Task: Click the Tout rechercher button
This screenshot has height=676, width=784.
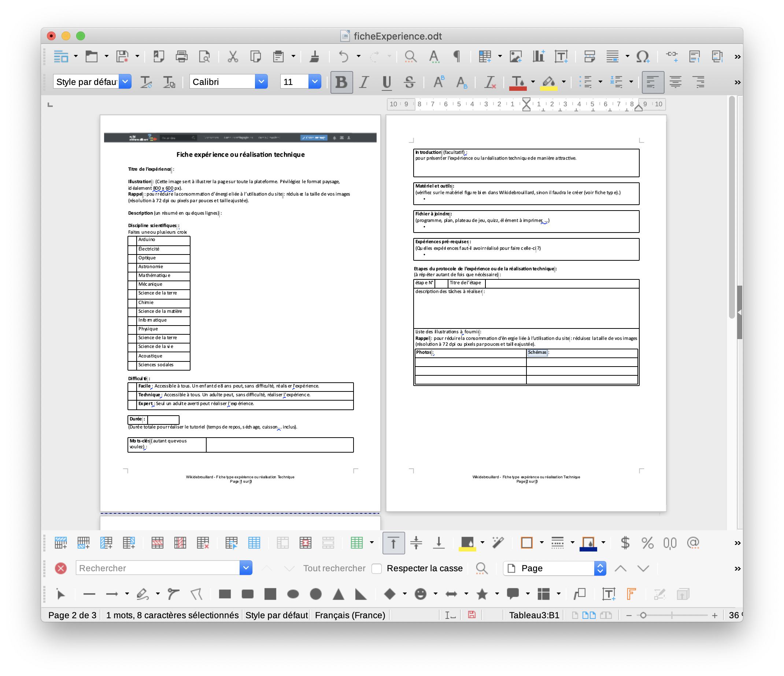Action: [334, 568]
